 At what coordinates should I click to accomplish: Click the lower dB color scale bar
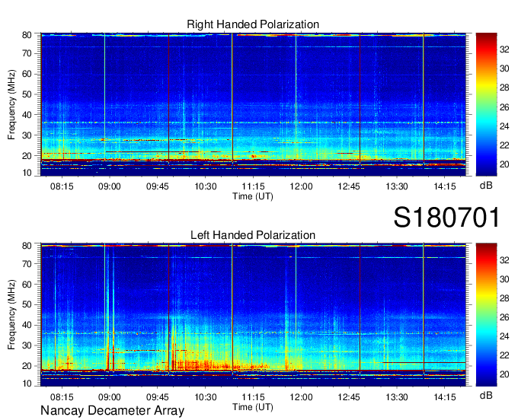pyautogui.click(x=486, y=315)
